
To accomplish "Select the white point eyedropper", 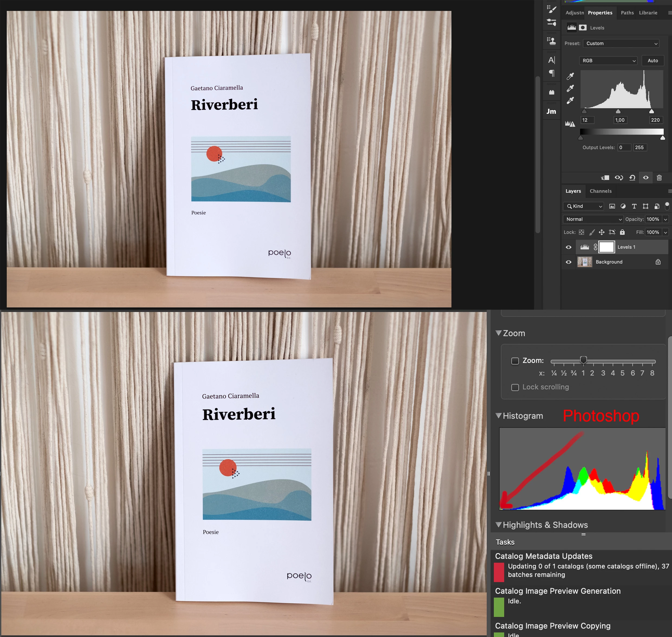I will [x=570, y=101].
